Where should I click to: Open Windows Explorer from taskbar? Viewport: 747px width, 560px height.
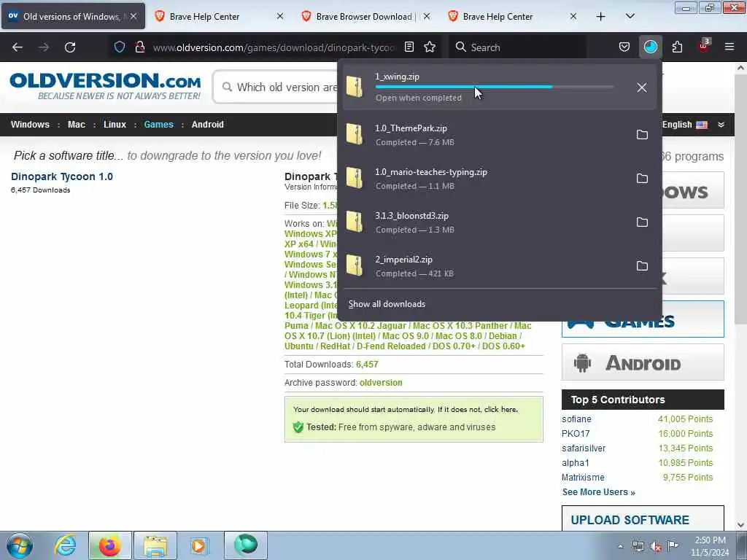[x=155, y=545]
